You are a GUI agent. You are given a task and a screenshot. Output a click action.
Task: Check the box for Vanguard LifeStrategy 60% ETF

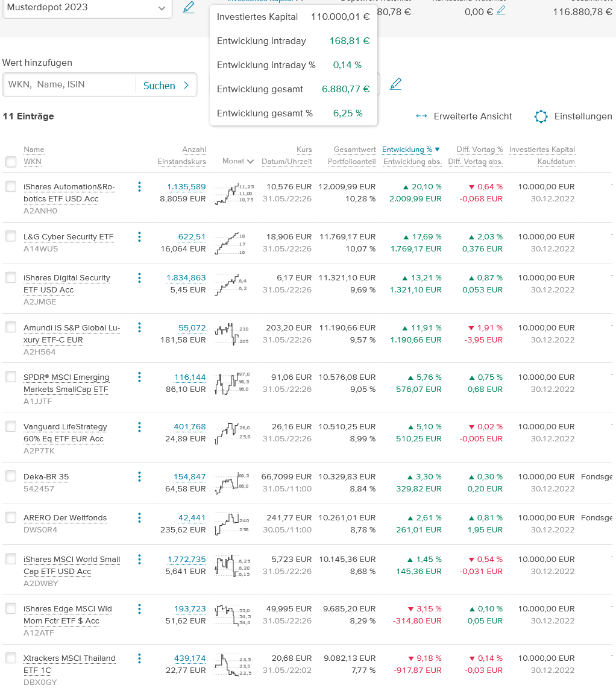11,427
